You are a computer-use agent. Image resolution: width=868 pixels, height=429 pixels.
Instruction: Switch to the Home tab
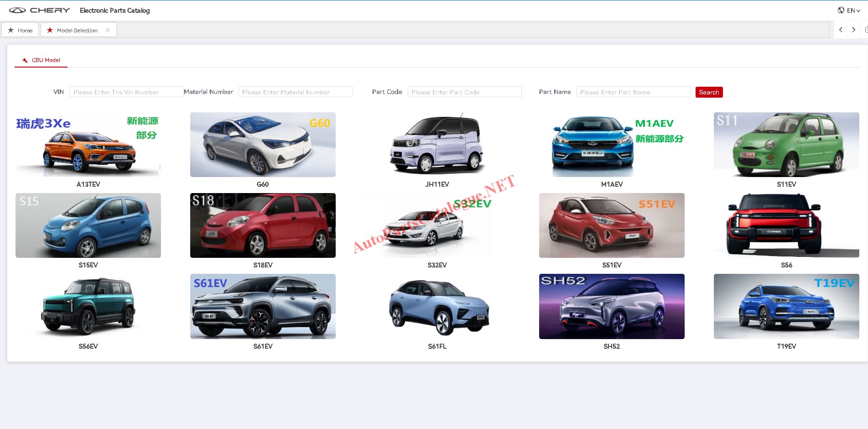tap(20, 30)
